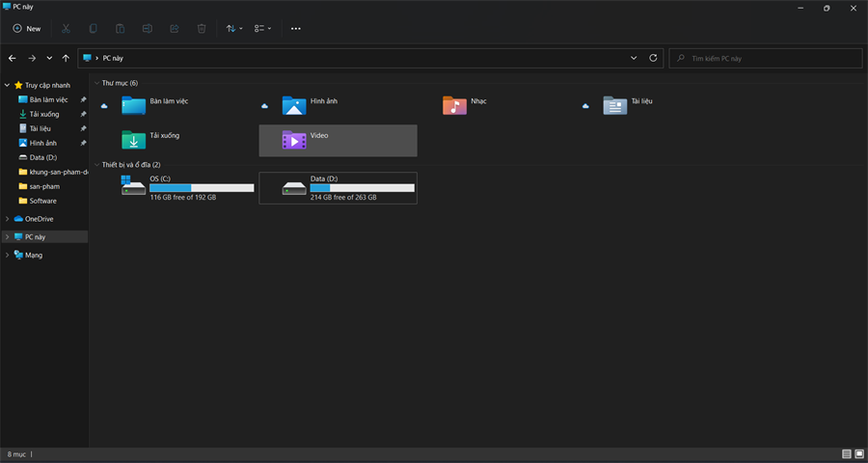
Task: Select the Nhạc music folder icon
Action: (454, 105)
